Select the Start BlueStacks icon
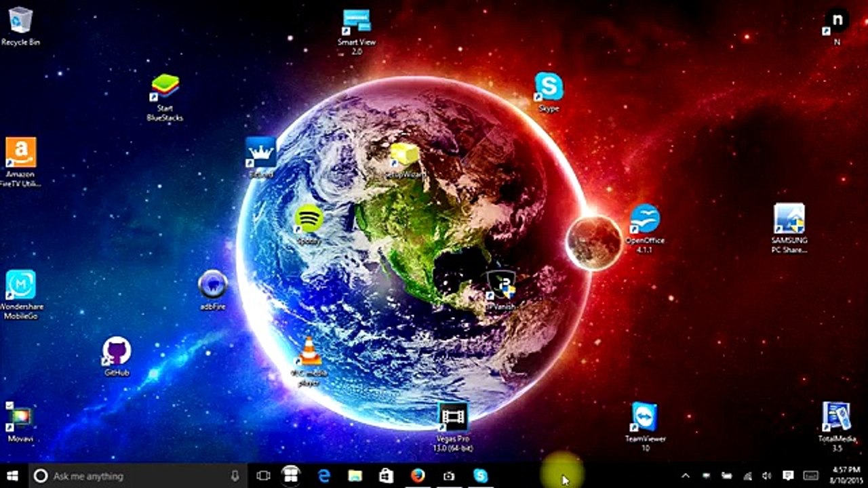The width and height of the screenshot is (868, 488). click(165, 98)
